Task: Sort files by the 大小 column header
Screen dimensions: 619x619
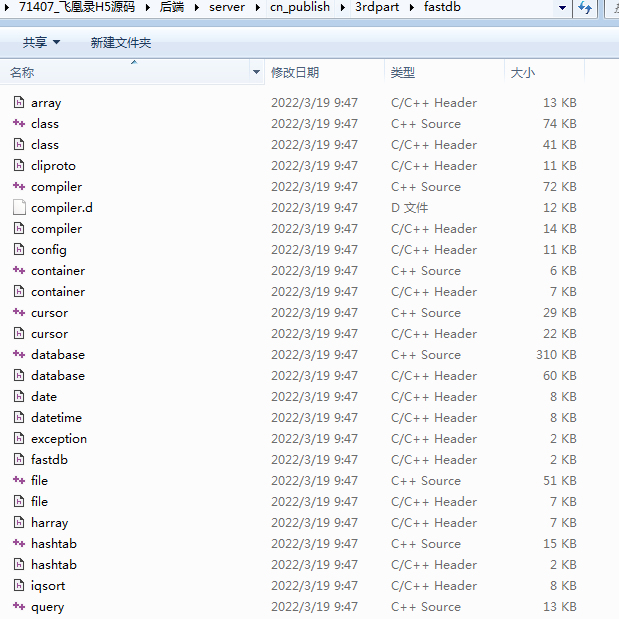Action: pyautogui.click(x=523, y=73)
